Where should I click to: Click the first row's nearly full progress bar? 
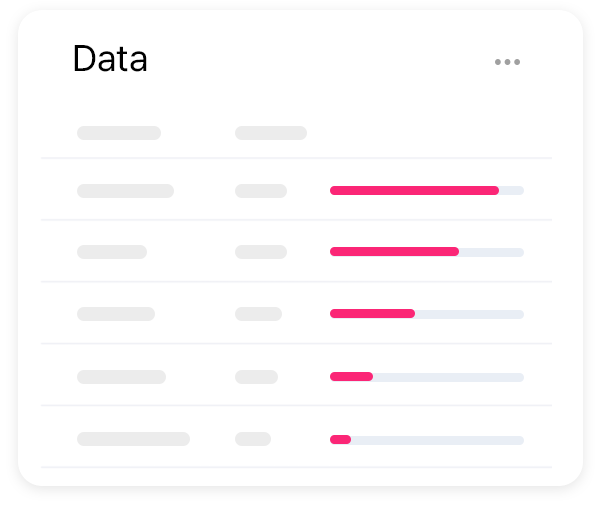point(427,191)
